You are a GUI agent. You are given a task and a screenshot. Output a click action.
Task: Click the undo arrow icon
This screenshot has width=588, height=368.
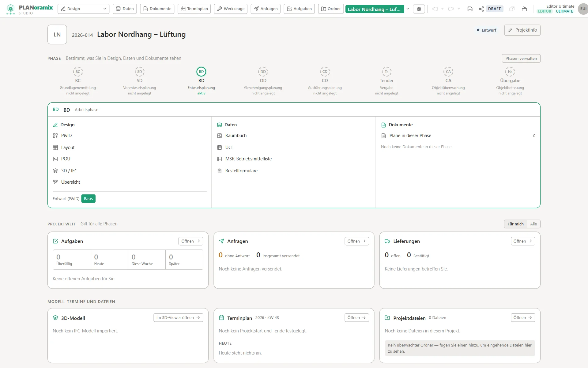[435, 9]
